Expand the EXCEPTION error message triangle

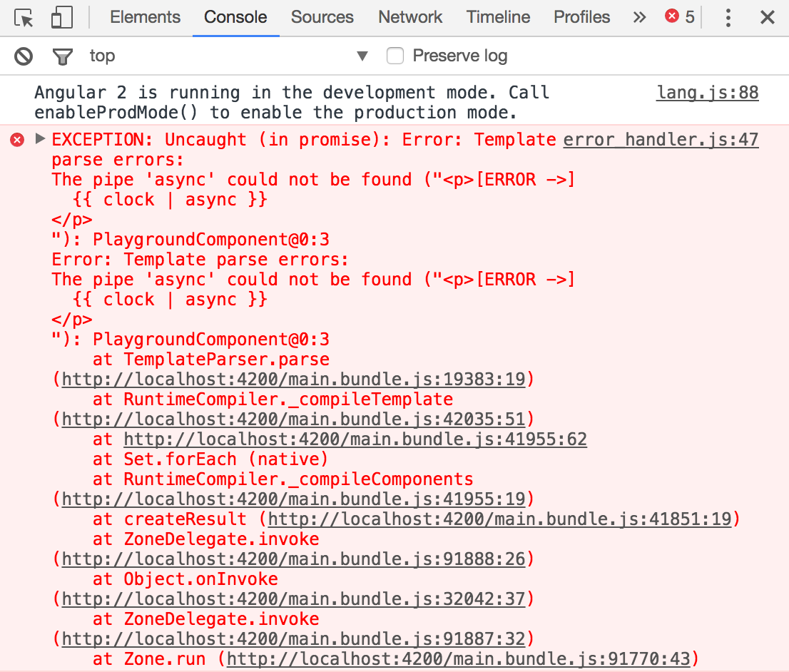(40, 138)
